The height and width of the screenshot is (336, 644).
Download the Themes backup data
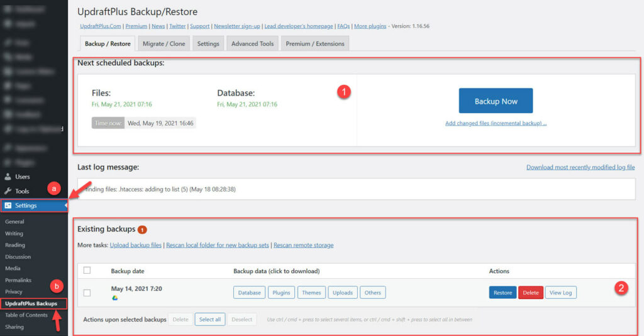[x=311, y=293]
